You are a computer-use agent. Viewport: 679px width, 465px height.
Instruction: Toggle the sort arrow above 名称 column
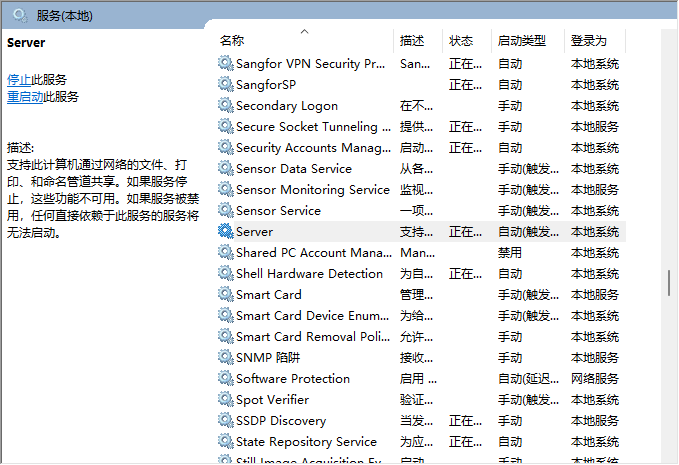(304, 31)
